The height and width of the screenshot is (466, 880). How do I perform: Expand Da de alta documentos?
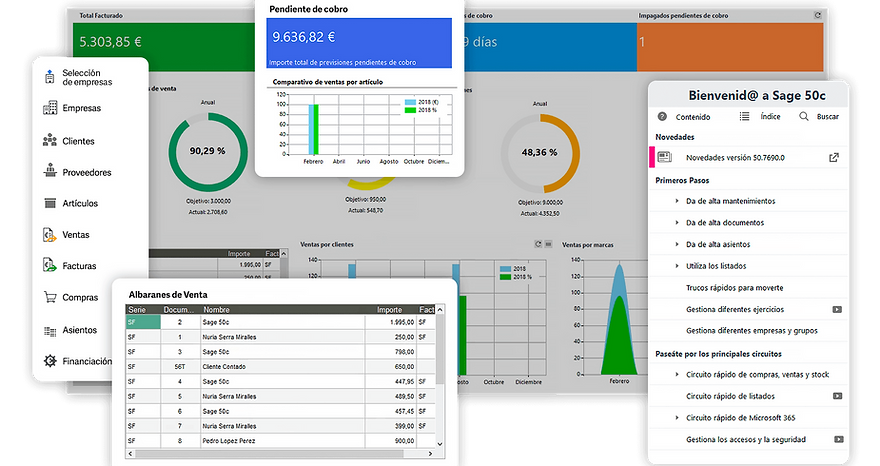[676, 223]
